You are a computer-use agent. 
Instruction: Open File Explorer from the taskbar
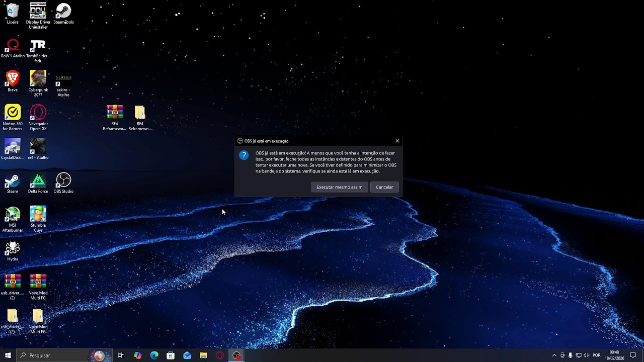203,355
